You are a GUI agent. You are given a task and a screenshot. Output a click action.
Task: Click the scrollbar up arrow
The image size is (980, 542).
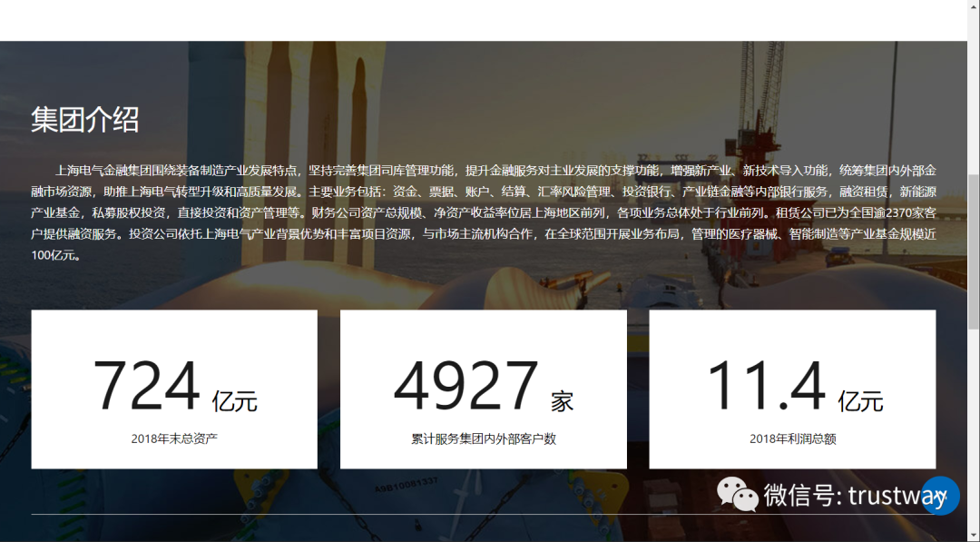point(974,5)
